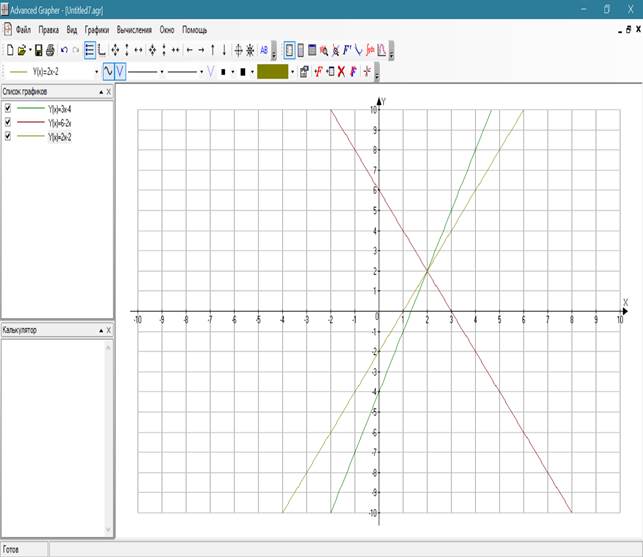Open a file with the folder icon

click(21, 50)
